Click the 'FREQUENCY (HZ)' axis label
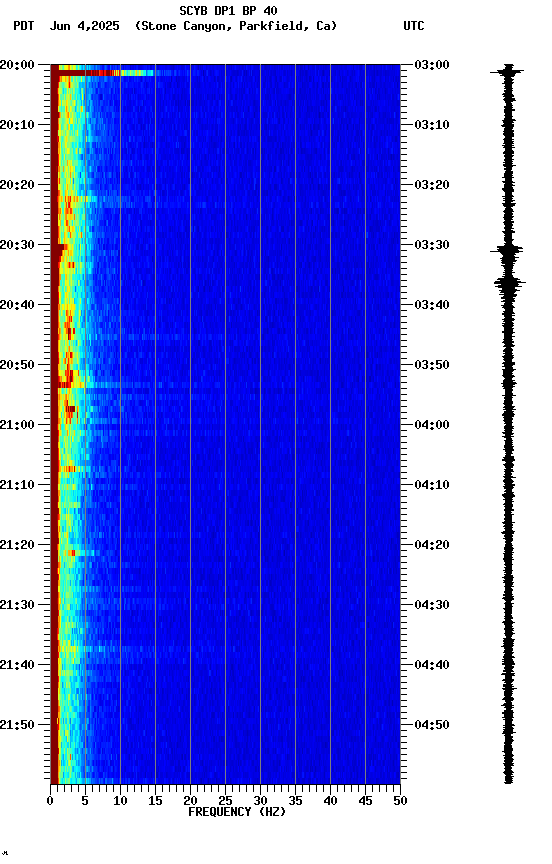The width and height of the screenshot is (552, 864). tap(237, 812)
